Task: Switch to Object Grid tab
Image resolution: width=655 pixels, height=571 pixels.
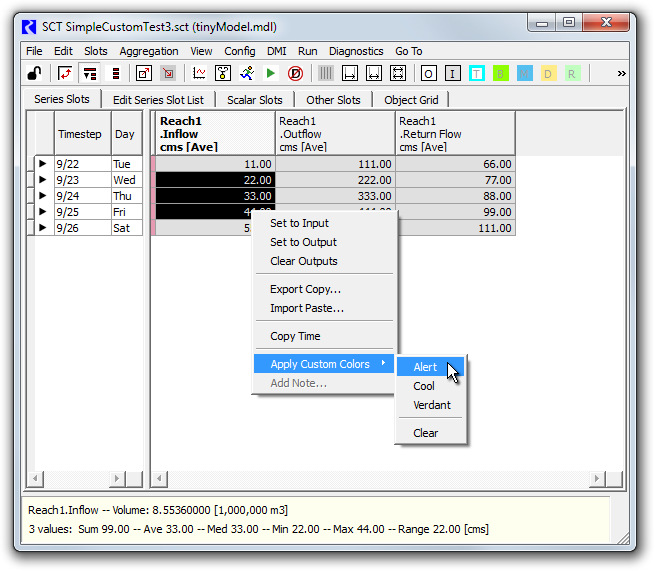Action: click(411, 100)
